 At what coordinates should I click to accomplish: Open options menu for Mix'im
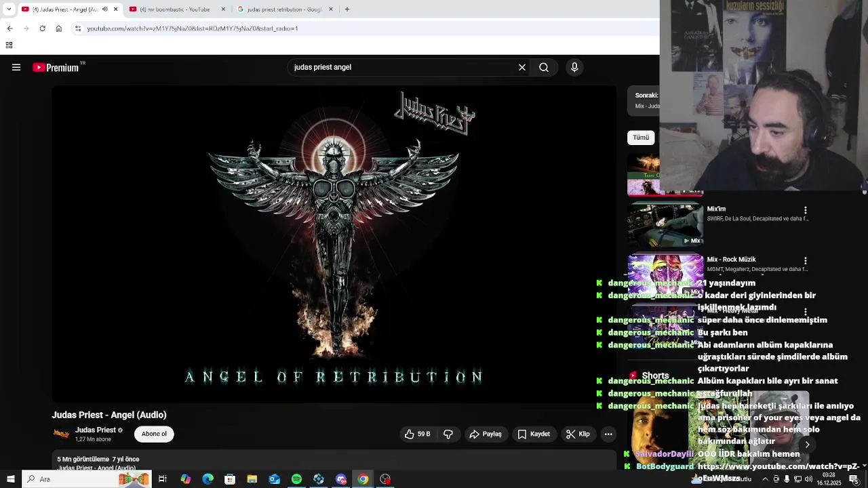point(806,210)
